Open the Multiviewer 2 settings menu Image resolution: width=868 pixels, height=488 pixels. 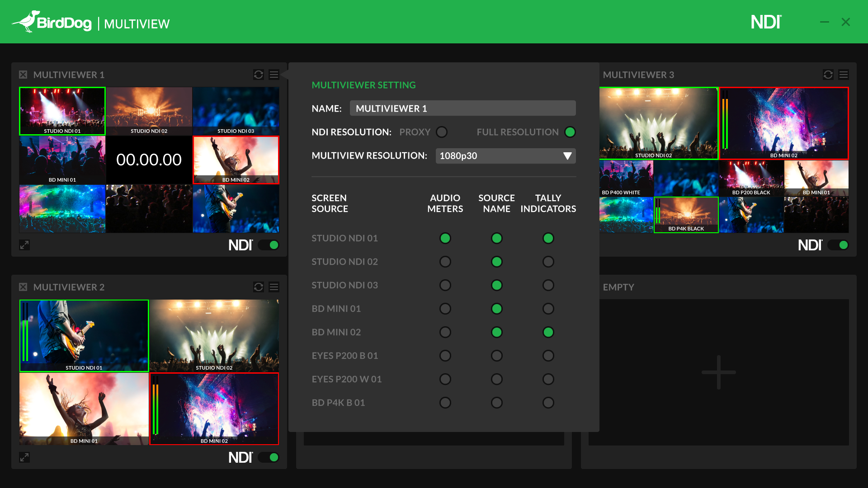pyautogui.click(x=274, y=287)
